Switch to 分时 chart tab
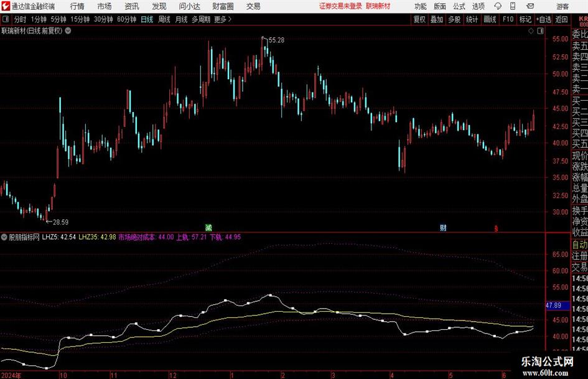Screen dimensions: 588x379 coord(21,19)
